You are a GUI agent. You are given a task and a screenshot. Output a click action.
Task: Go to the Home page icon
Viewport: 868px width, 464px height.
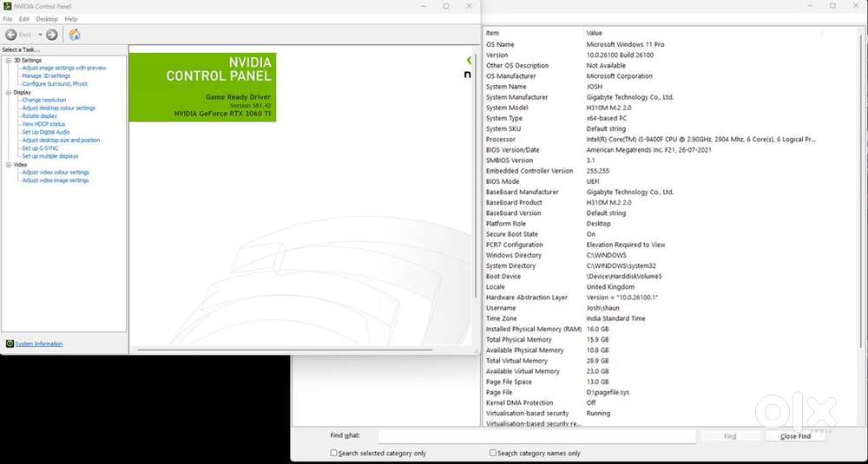[75, 35]
